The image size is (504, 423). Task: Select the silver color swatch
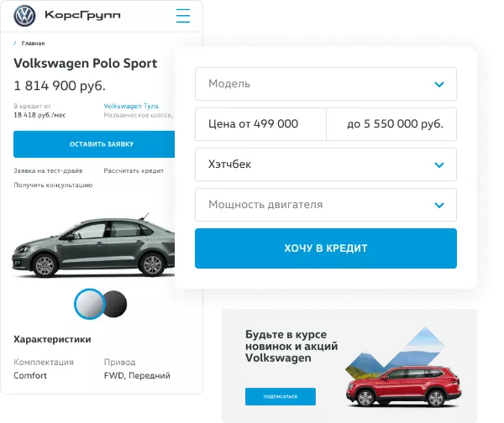90,304
